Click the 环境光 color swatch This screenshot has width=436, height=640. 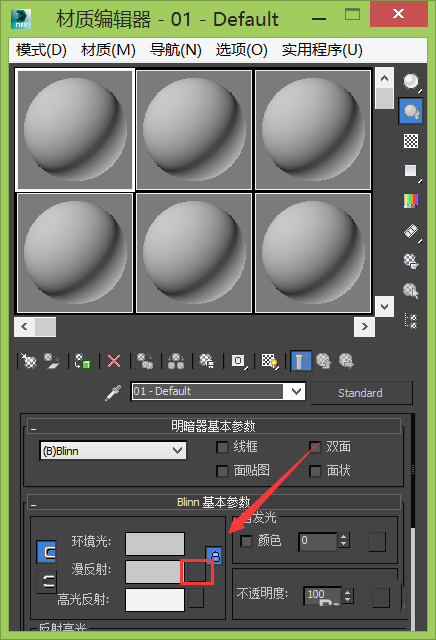click(x=155, y=544)
